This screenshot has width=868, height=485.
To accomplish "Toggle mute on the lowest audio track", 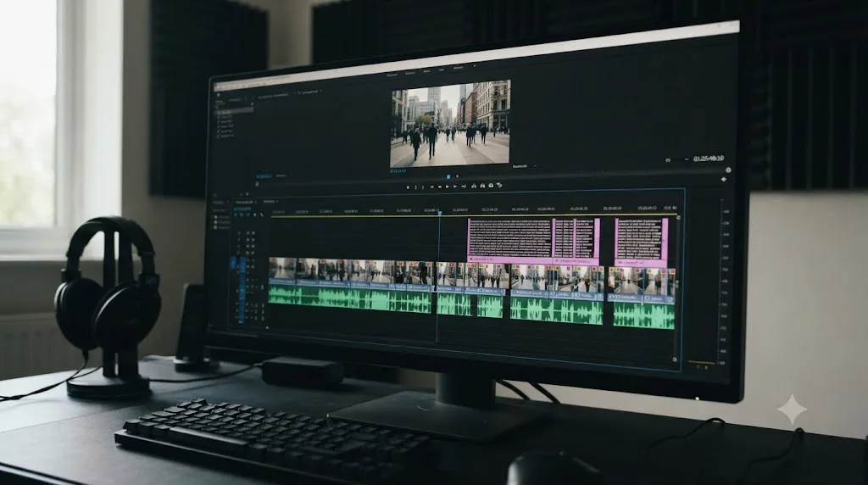I will coord(251,318).
